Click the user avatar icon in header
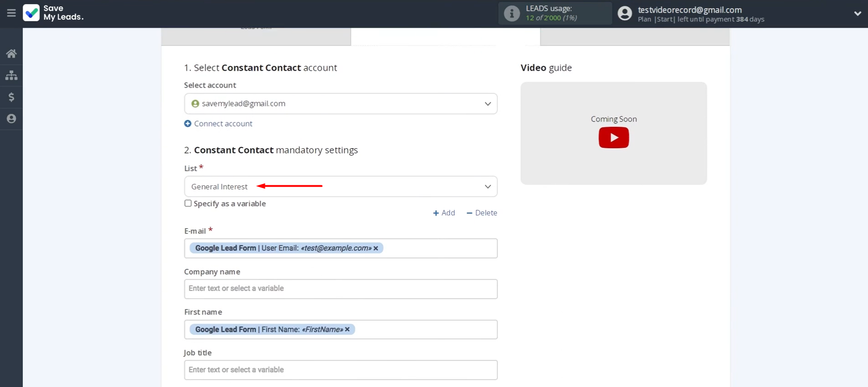This screenshot has width=868, height=387. pos(625,13)
